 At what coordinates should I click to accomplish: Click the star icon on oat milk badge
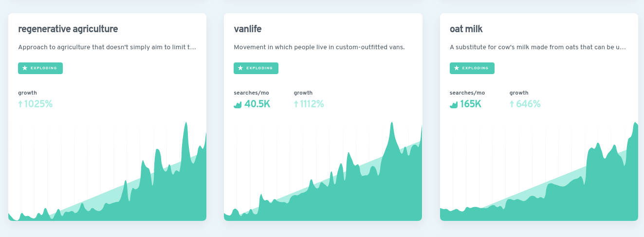(456, 68)
